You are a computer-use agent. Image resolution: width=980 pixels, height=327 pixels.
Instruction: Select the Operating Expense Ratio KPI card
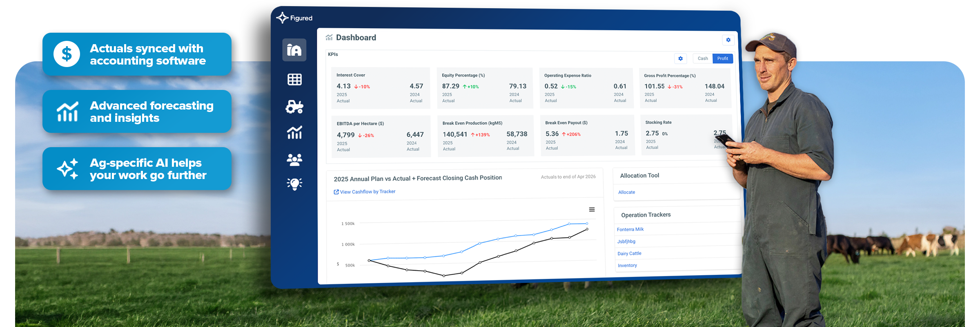586,88
